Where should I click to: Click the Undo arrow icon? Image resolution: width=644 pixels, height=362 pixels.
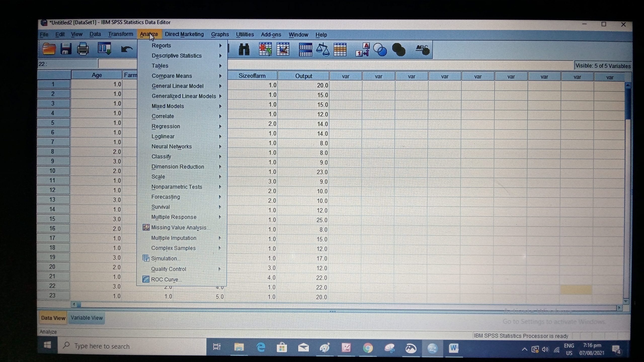[127, 49]
